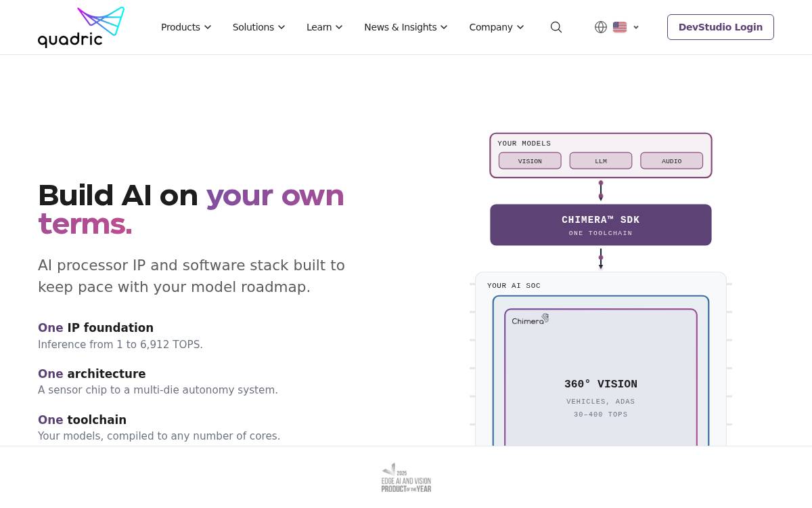
Task: Select the US flag icon
Action: (x=620, y=27)
